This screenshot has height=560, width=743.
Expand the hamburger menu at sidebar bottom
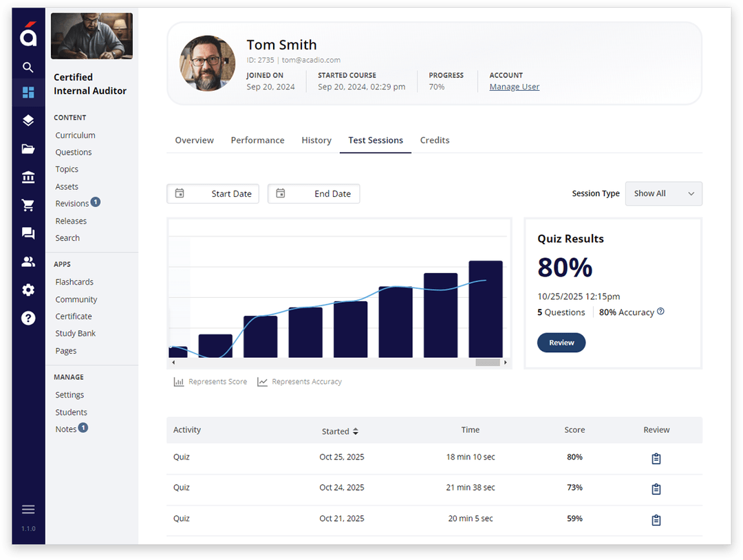click(x=28, y=510)
